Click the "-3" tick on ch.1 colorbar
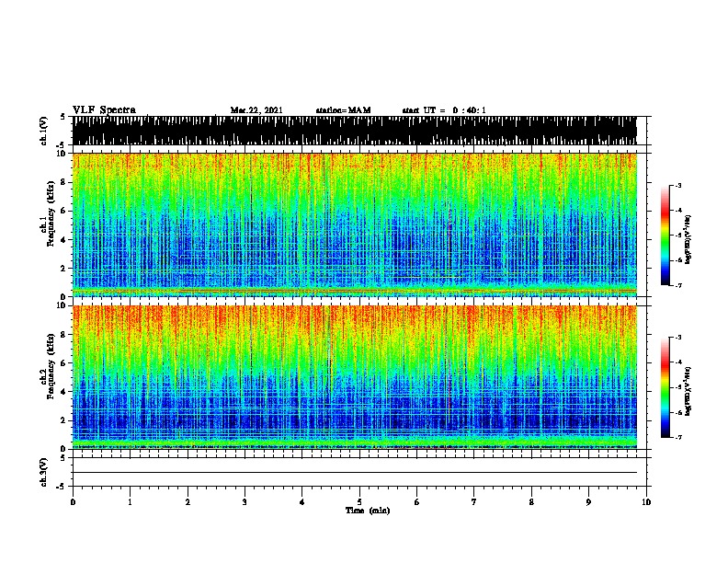Image resolution: width=728 pixels, height=563 pixels. point(677,185)
